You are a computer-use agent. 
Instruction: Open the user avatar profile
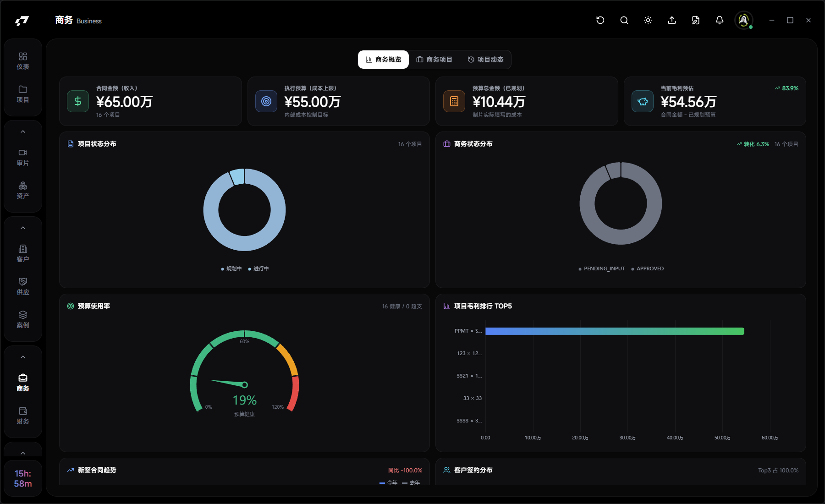[x=743, y=20]
